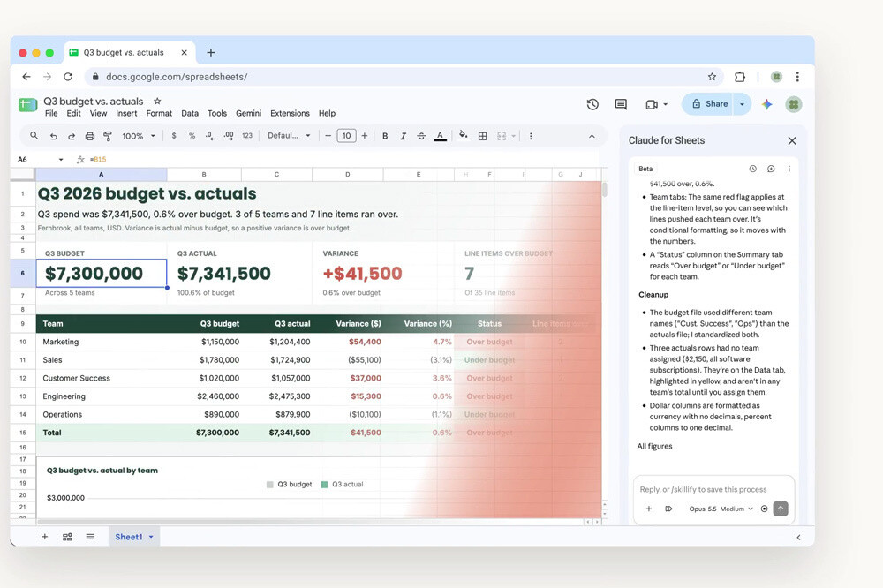Image resolution: width=883 pixels, height=588 pixels.
Task: Open the borders tool
Action: (483, 136)
